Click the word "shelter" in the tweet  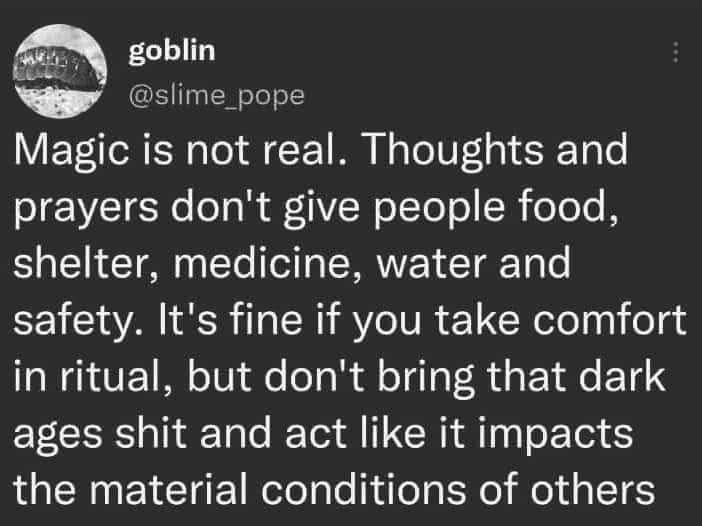[x=81, y=262]
